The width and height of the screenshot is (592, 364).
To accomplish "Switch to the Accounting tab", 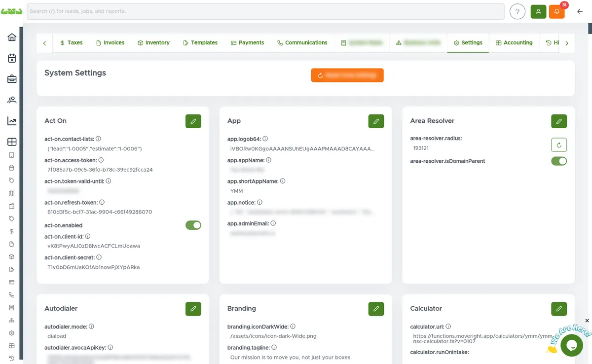I will (x=515, y=43).
